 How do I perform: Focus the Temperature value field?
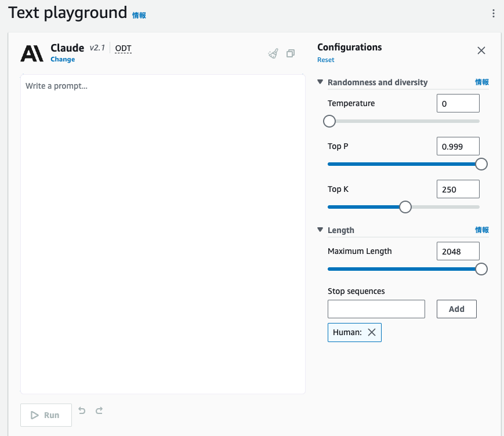click(458, 103)
